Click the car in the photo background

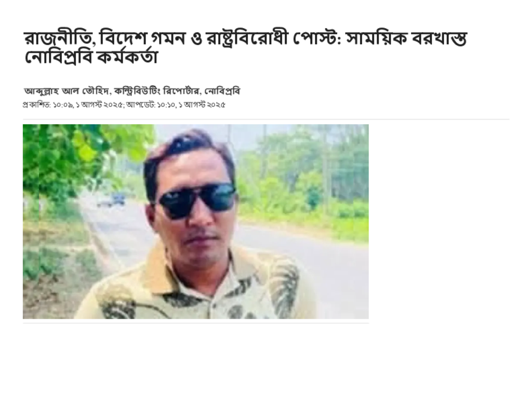111,200
